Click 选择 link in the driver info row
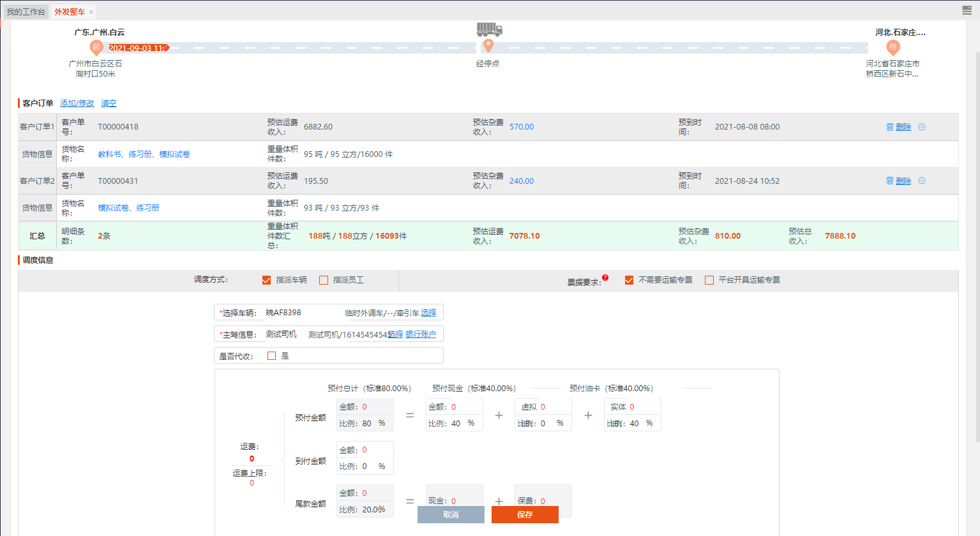980x536 pixels. tap(395, 334)
